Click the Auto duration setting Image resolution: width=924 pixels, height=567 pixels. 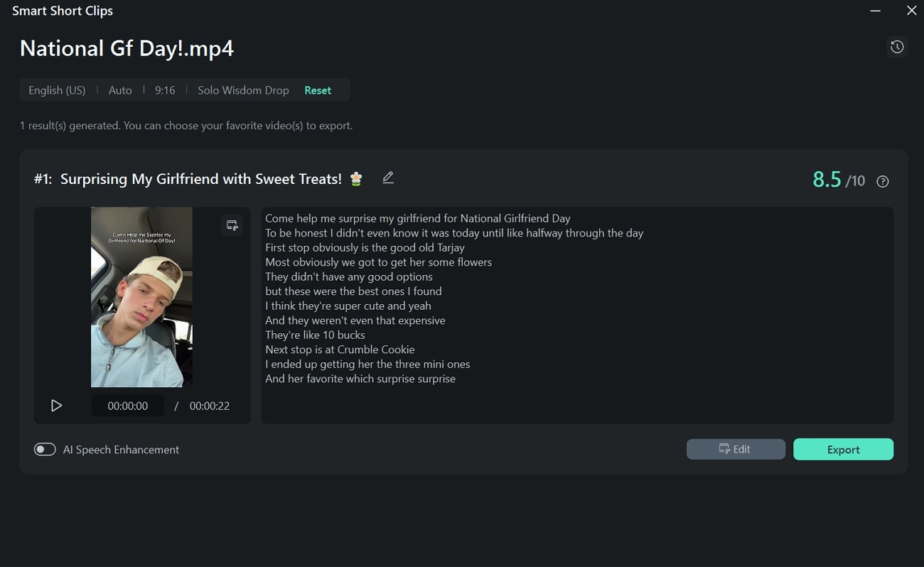click(x=120, y=90)
